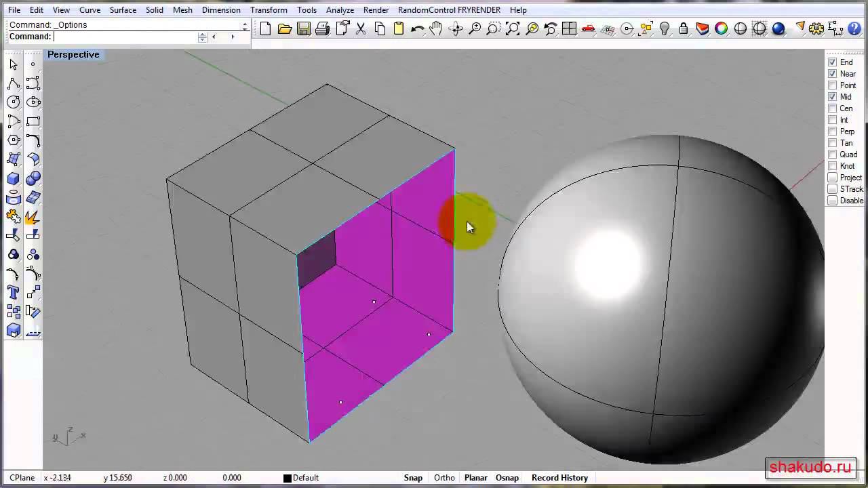Check the Int osnap option

(833, 120)
